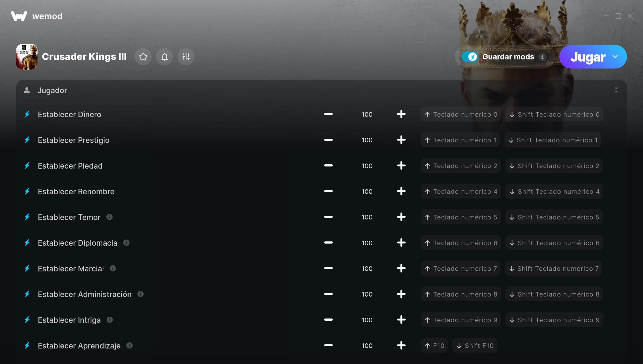Click the Jugador person icon
This screenshot has width=643, height=364.
[27, 90]
